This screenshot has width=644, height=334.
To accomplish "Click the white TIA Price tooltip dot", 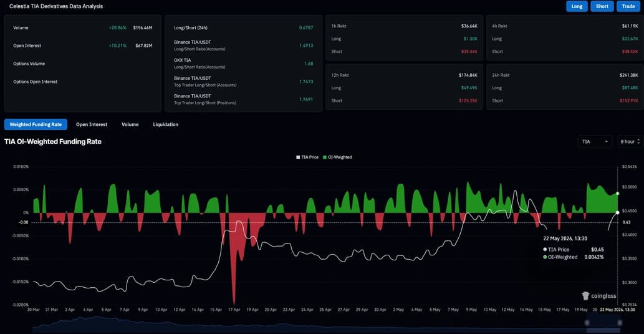I will (x=545, y=249).
